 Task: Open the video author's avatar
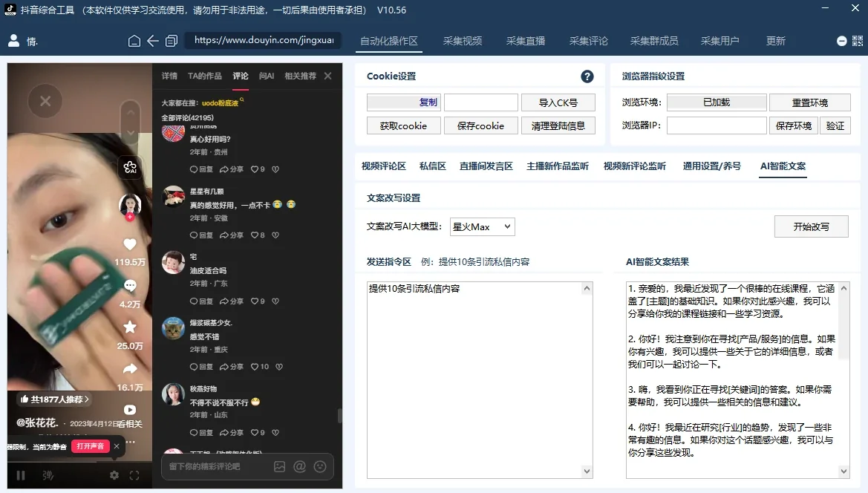(x=130, y=205)
